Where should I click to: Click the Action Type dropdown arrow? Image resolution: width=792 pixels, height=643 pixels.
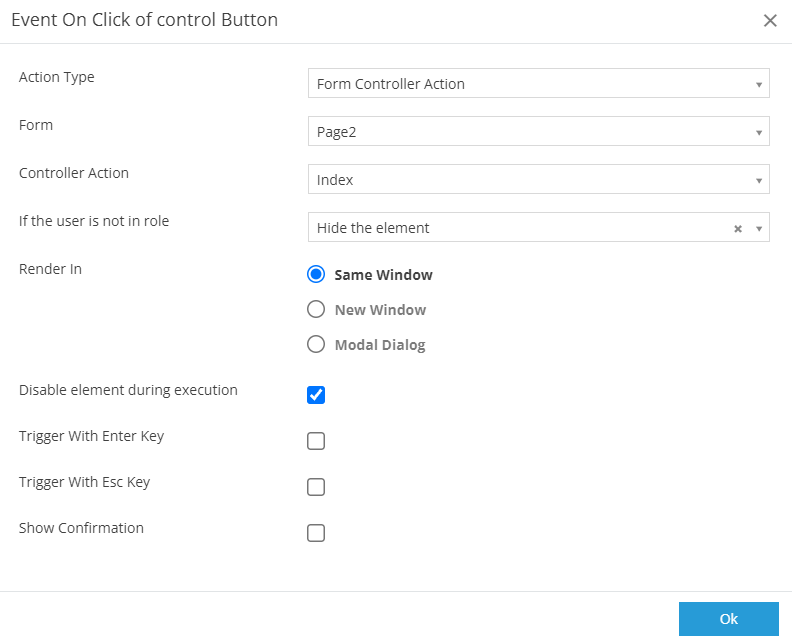[759, 84]
